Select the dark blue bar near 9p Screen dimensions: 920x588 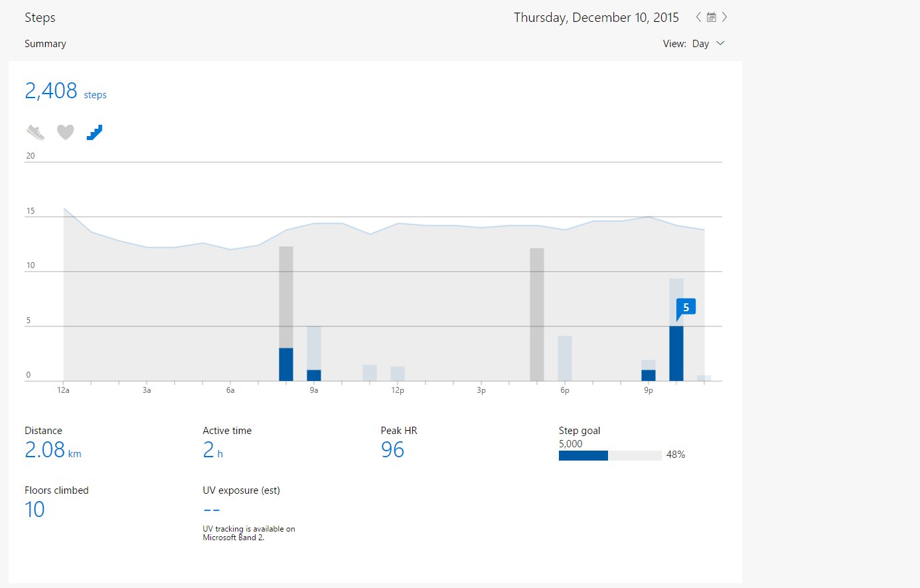coord(649,376)
